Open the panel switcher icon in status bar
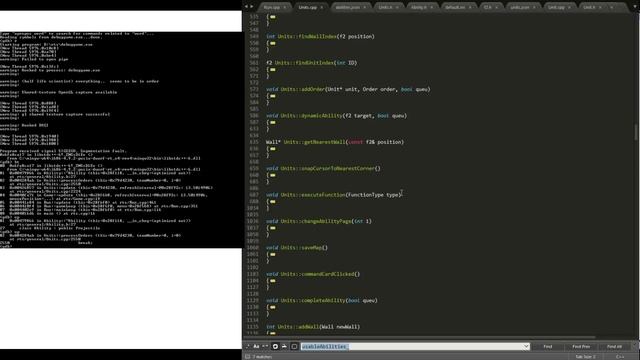640x360 pixels. coord(247,357)
